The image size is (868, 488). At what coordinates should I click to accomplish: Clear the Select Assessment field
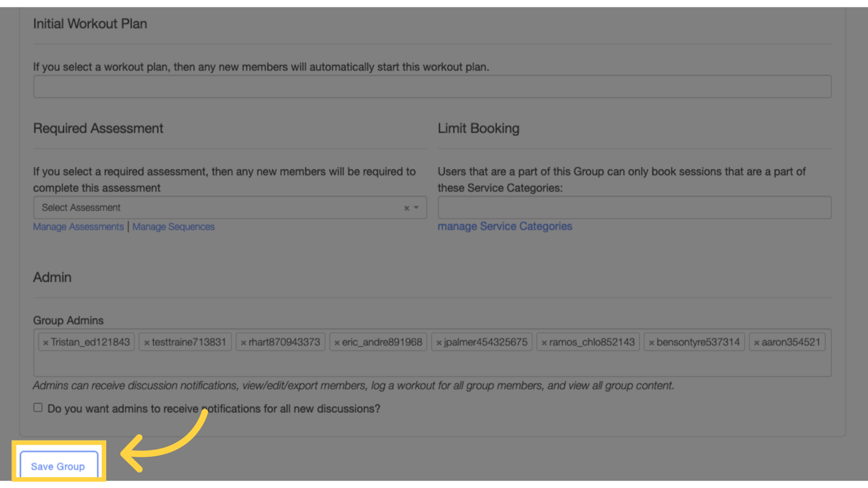(x=406, y=207)
